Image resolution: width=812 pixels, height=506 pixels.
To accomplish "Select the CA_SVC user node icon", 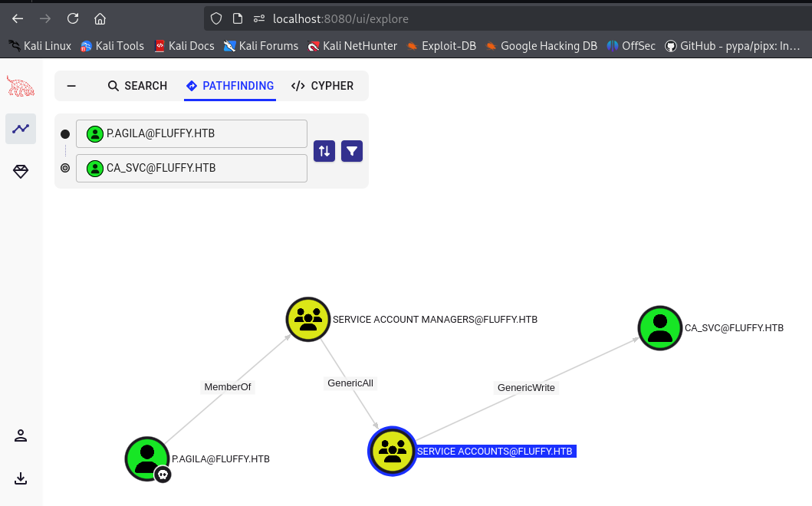I will point(660,328).
